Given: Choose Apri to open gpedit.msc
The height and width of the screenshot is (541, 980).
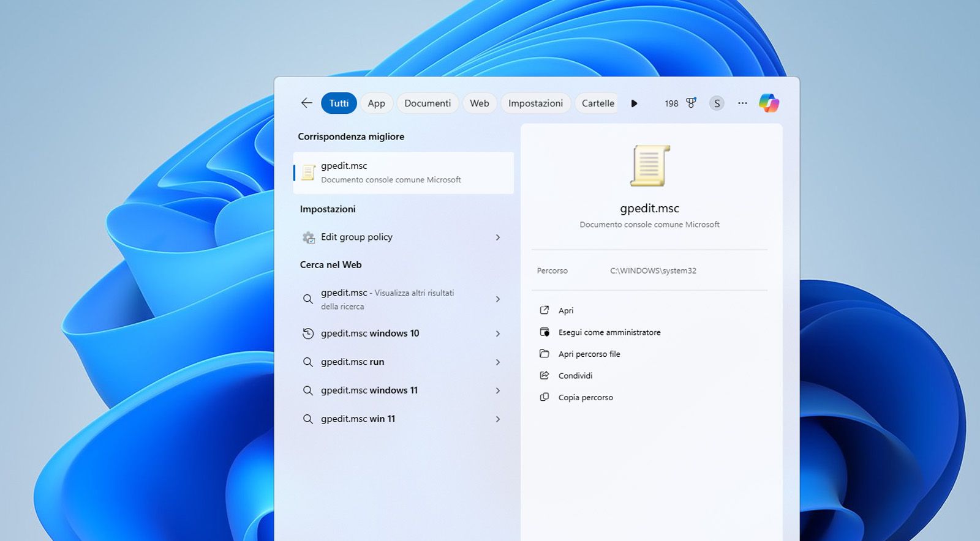Looking at the screenshot, I should tap(566, 310).
